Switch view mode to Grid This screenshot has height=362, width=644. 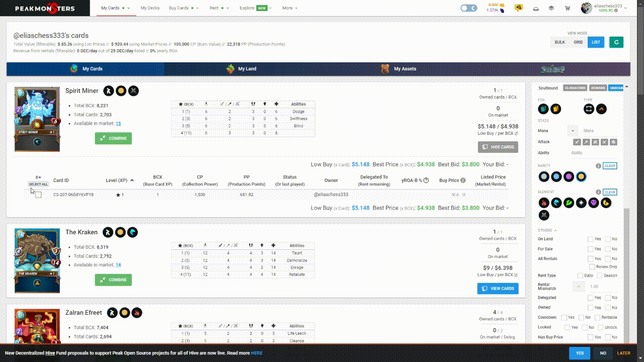(578, 42)
